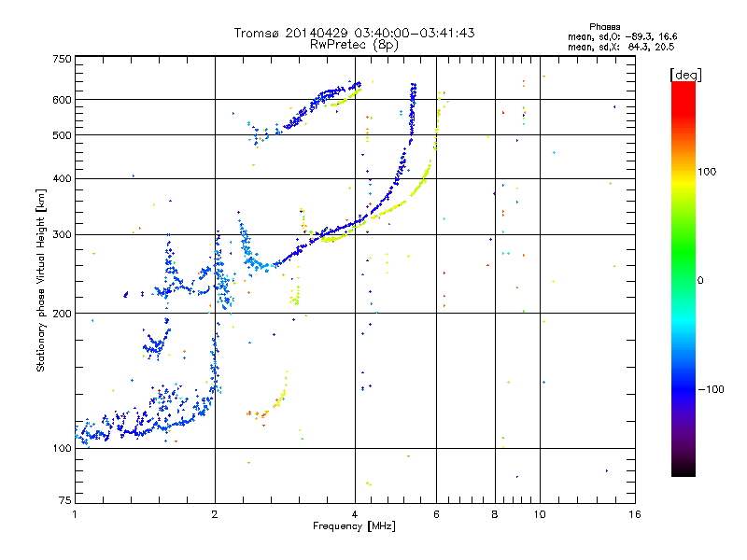Click the 'Frequency [MHz]' axis label
The height and width of the screenshot is (560, 747).
(x=354, y=526)
